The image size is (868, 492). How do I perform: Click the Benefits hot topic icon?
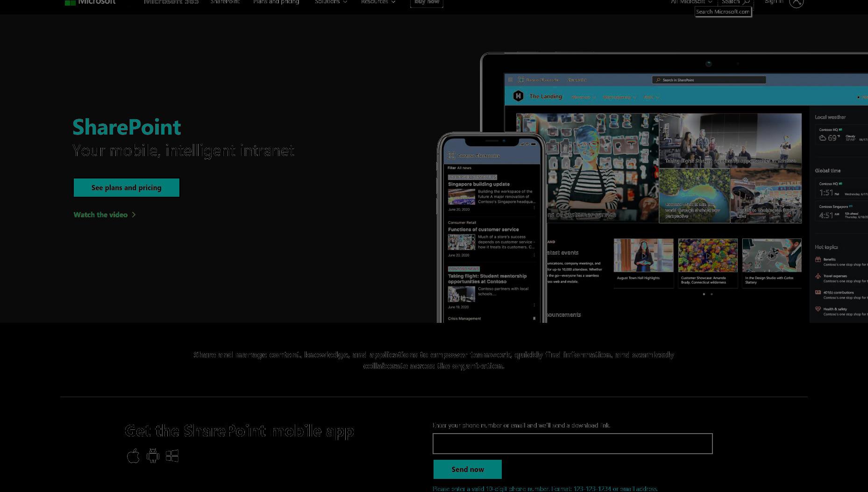coord(818,259)
